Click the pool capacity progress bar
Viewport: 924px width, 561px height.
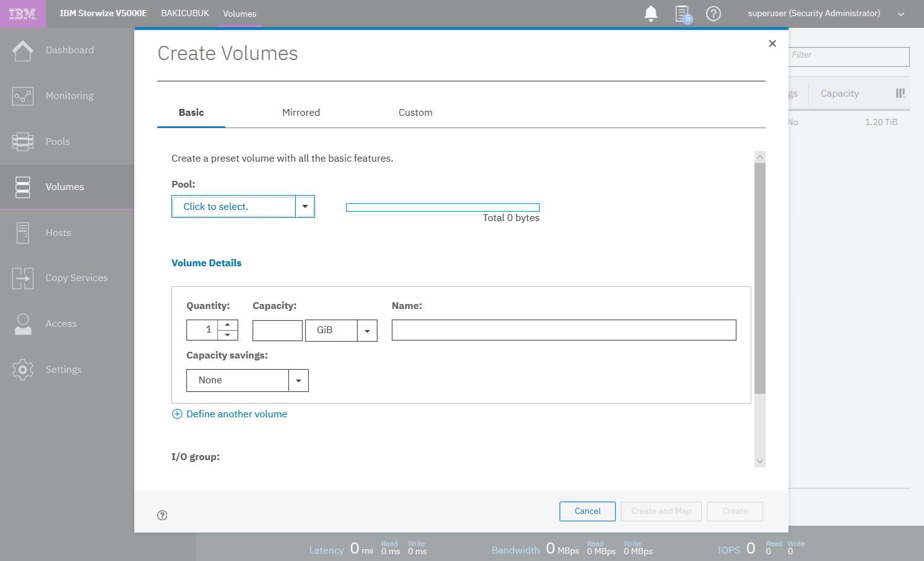click(x=443, y=207)
